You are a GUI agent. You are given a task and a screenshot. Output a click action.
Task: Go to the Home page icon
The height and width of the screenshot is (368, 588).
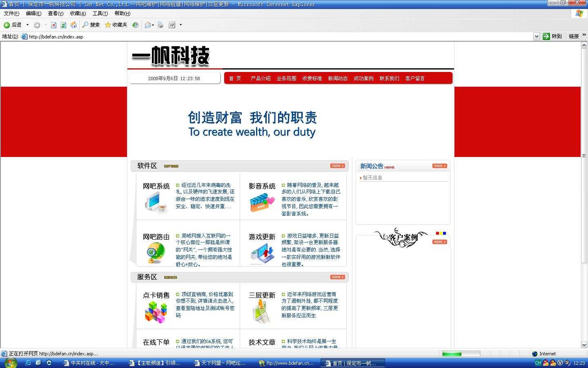click(x=73, y=25)
